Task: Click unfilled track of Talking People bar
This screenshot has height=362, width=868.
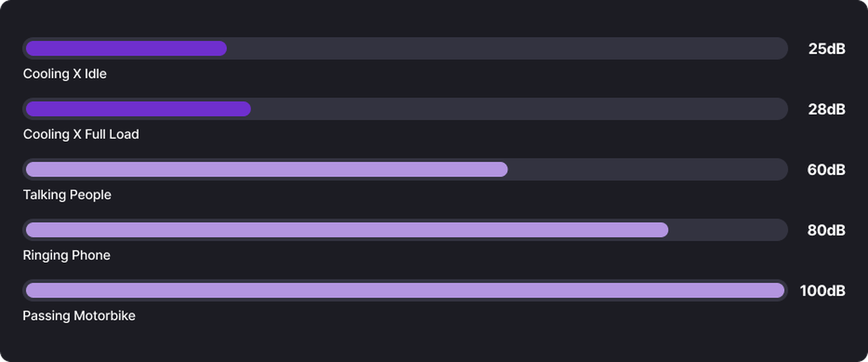Action: pyautogui.click(x=648, y=170)
